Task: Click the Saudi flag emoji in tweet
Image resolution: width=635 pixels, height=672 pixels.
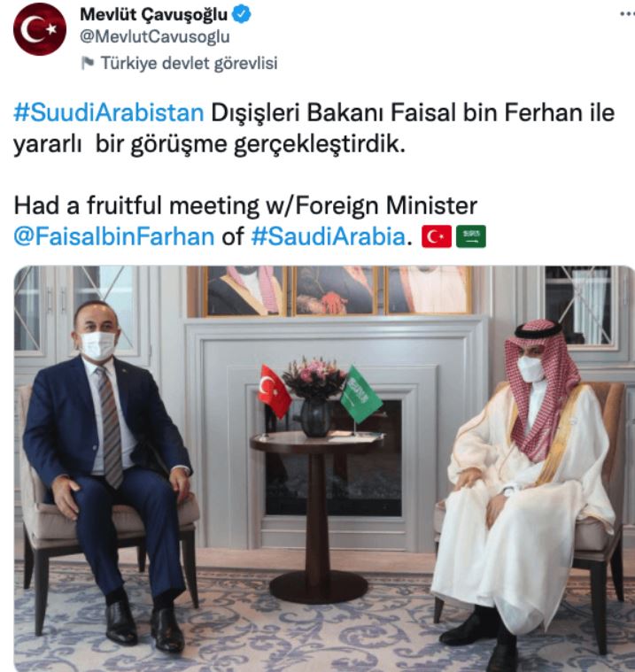Action: pos(471,236)
